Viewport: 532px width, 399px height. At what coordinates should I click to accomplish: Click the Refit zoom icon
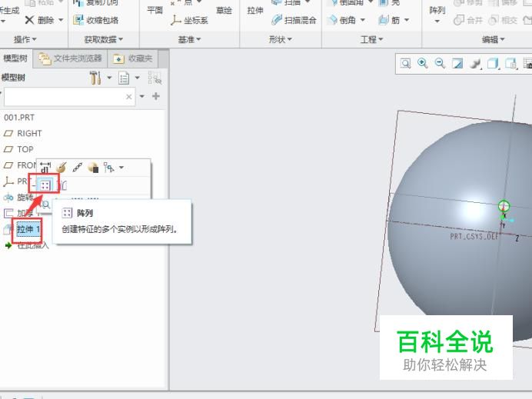tap(405, 63)
